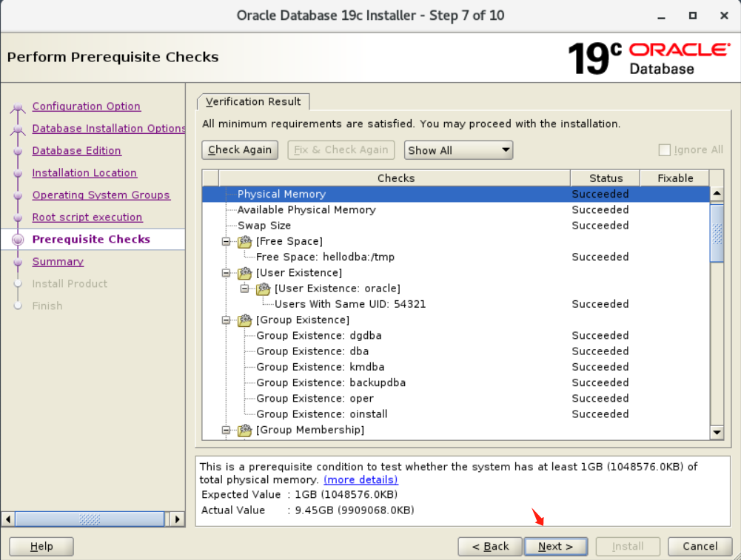Open the Show All dropdown
Viewport: 741px width, 560px height.
[x=458, y=150]
